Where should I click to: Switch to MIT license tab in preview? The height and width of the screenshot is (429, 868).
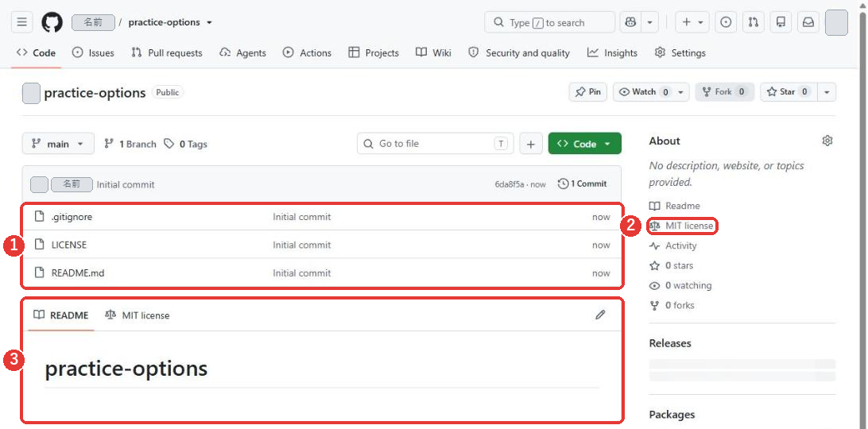[x=138, y=315]
